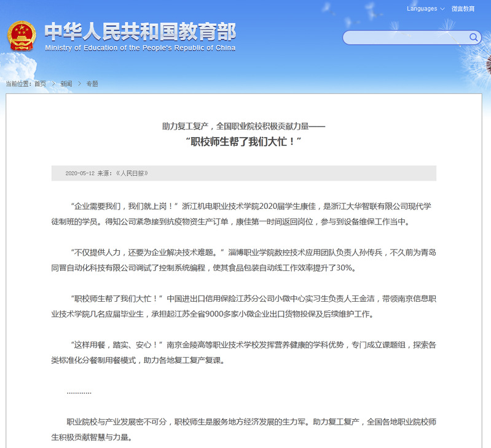This screenshot has width=491, height=448.
Task: Click the breadcrumb arrow after 新闻
Action: tap(79, 84)
